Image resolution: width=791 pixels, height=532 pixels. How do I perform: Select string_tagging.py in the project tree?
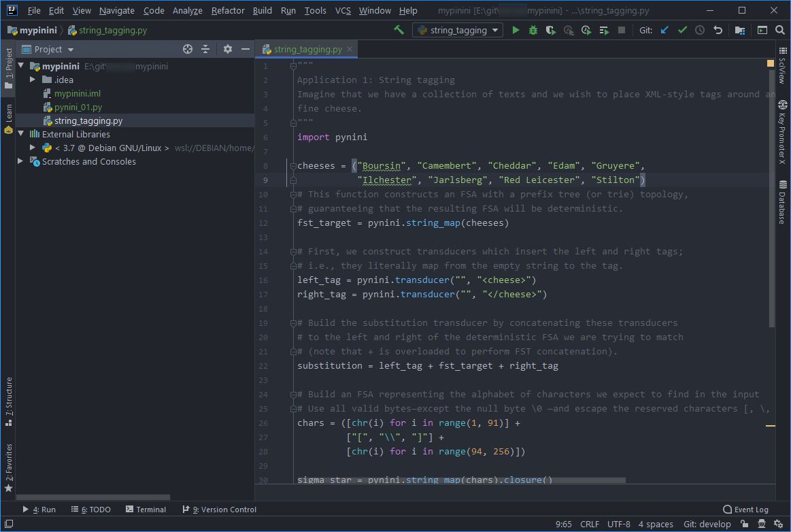coord(88,120)
